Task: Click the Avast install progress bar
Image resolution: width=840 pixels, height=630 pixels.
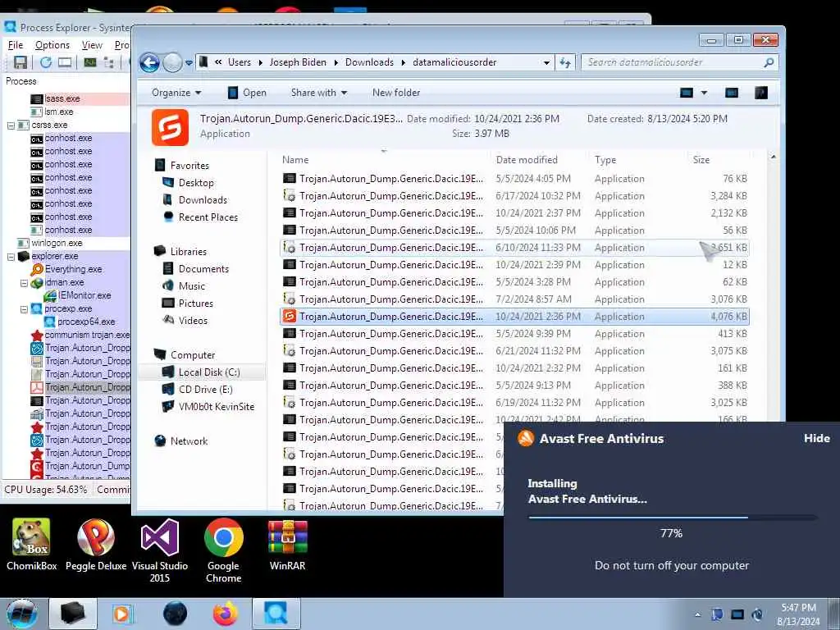Action: click(x=672, y=517)
